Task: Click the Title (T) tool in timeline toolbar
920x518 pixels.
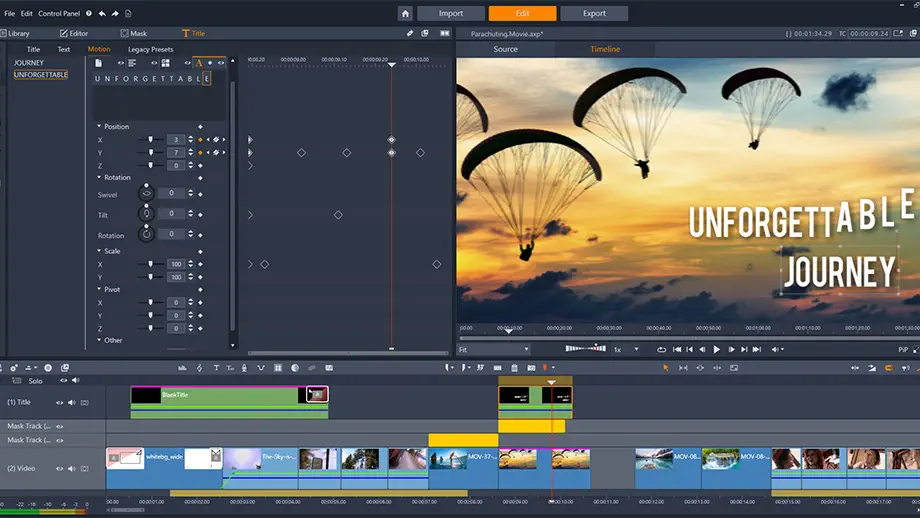Action: (x=215, y=368)
